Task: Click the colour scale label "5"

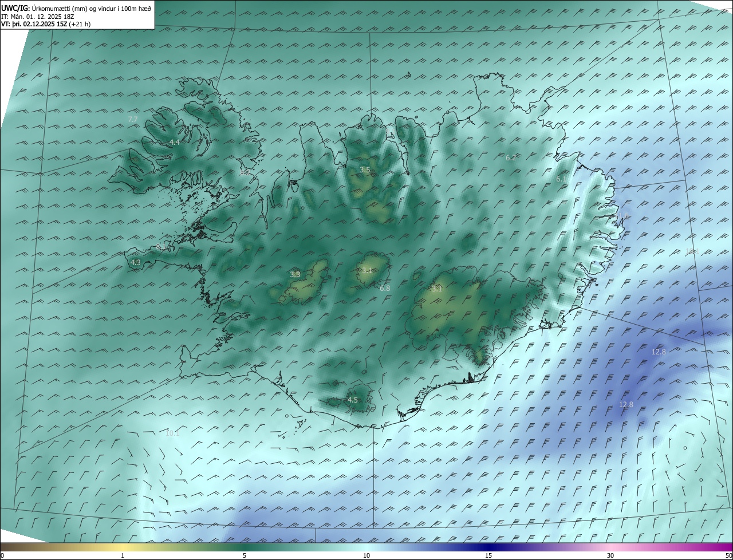Action: tap(245, 555)
